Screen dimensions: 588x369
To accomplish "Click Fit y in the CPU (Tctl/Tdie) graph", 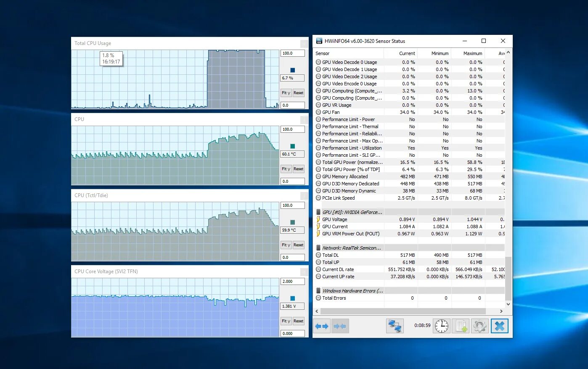I will click(x=286, y=245).
